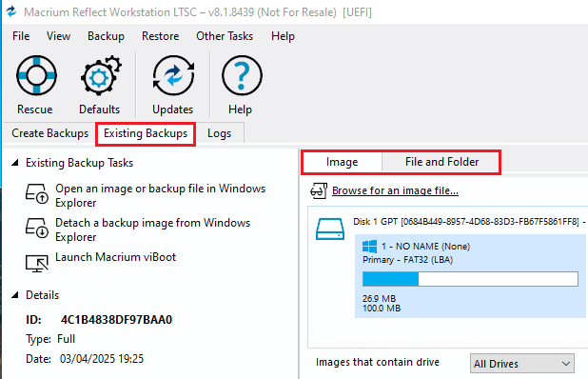
Task: Open the Restore menu
Action: click(160, 36)
